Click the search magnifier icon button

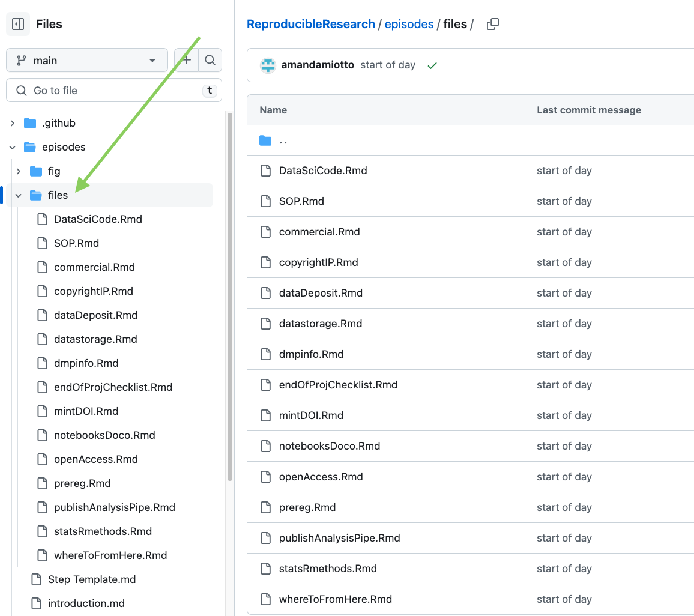pos(210,60)
